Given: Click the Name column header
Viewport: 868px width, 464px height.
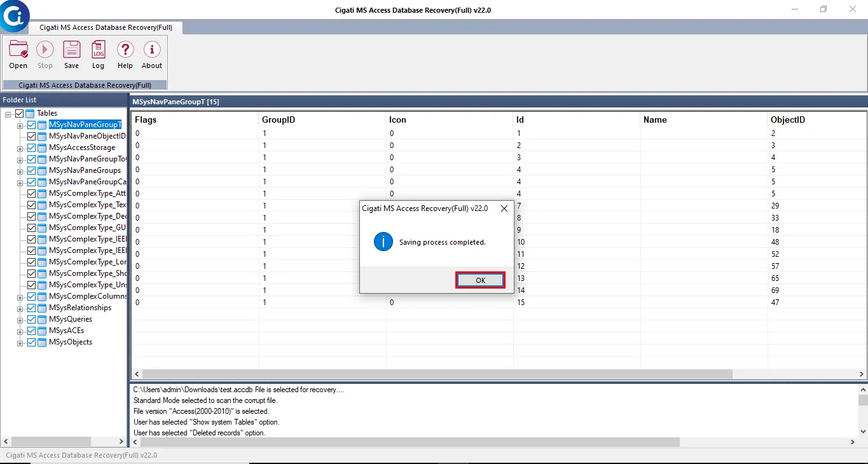Looking at the screenshot, I should tap(704, 119).
